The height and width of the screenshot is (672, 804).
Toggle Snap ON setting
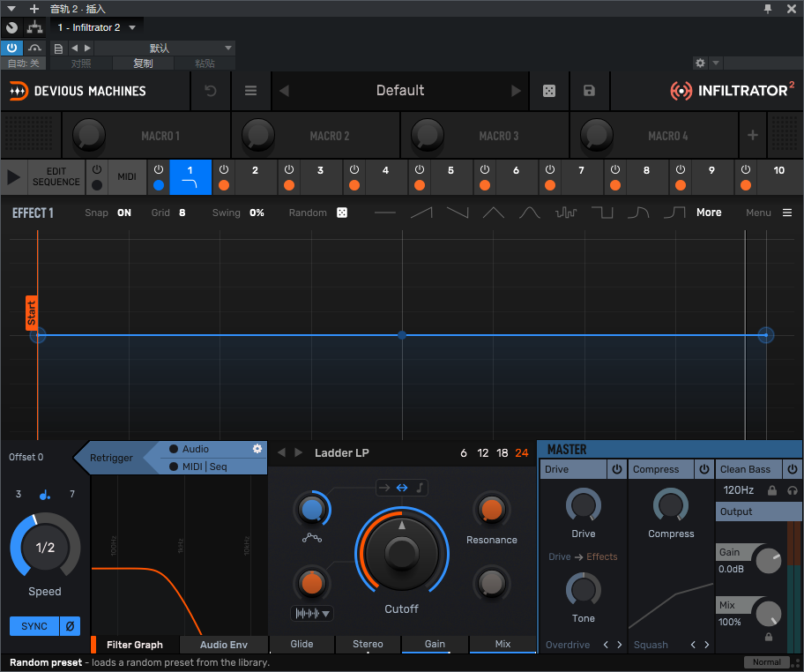click(x=124, y=213)
